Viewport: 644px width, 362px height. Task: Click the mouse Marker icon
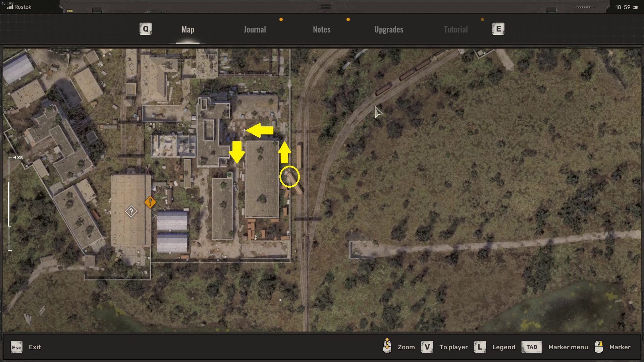pos(599,347)
